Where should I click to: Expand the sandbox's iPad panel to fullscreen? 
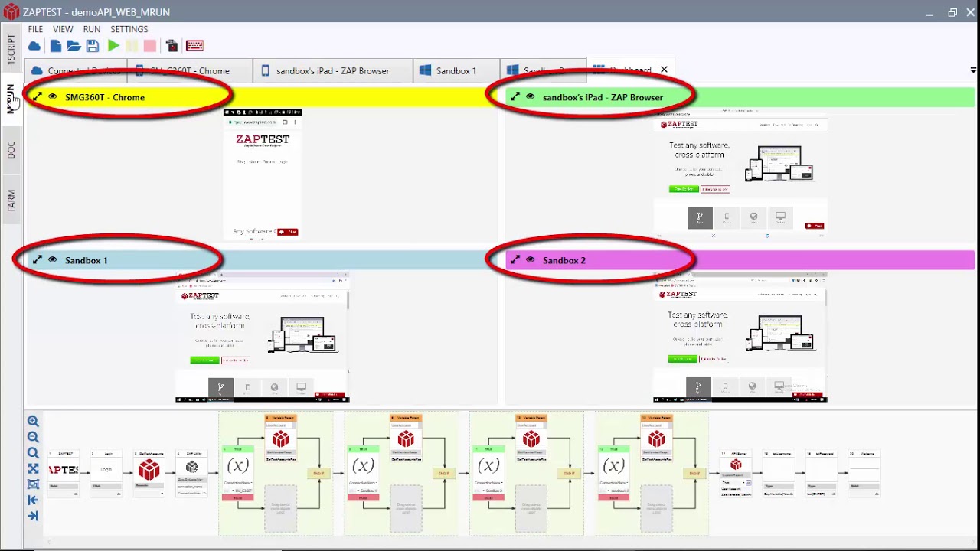point(514,97)
